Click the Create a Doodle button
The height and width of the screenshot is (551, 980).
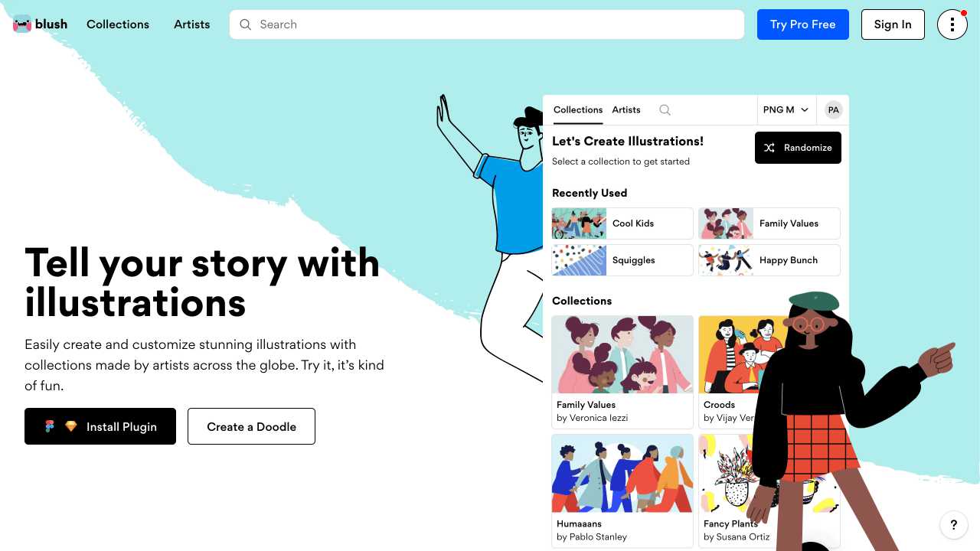pyautogui.click(x=251, y=426)
